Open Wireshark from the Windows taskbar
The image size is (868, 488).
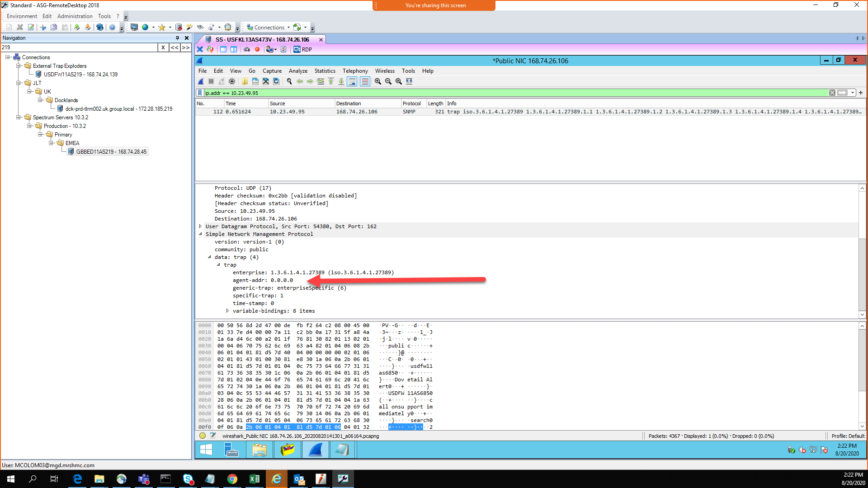click(x=315, y=450)
